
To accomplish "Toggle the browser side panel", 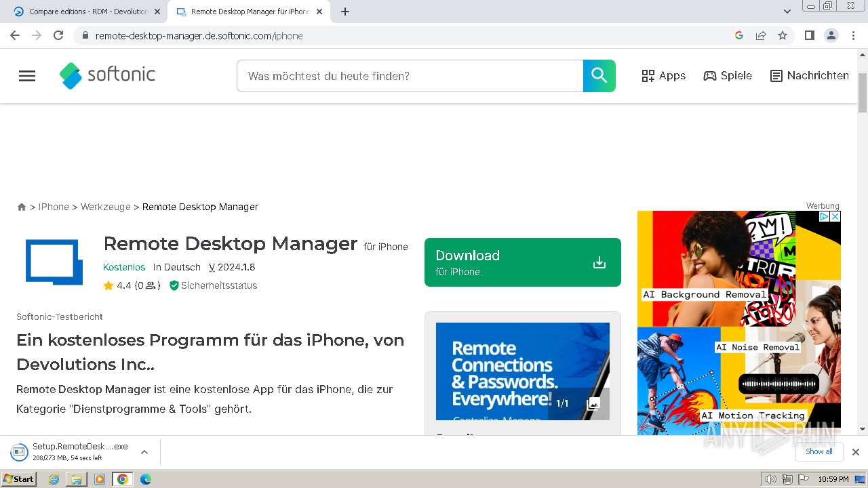I will (809, 35).
